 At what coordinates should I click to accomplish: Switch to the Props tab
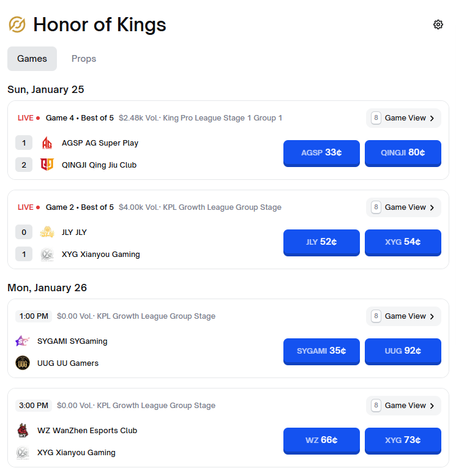click(x=84, y=59)
